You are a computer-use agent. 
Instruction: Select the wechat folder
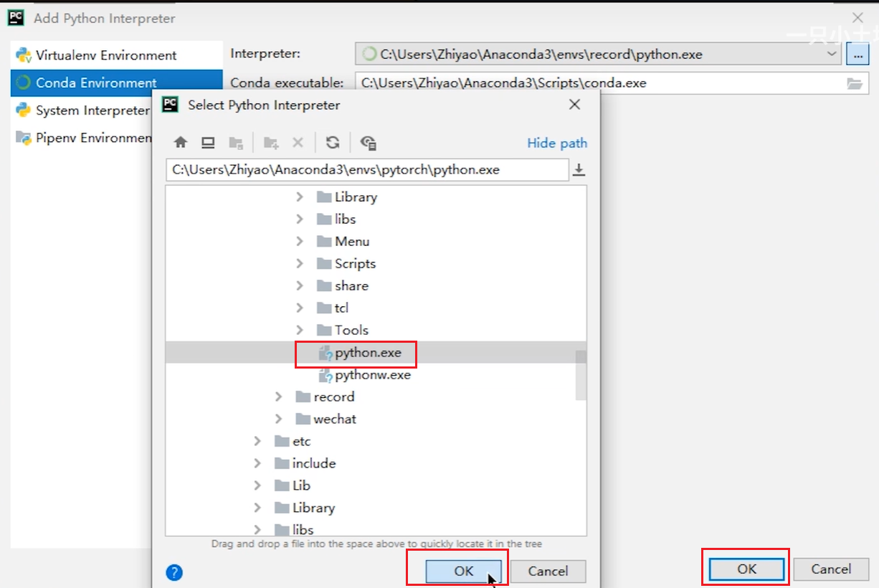tap(326, 419)
